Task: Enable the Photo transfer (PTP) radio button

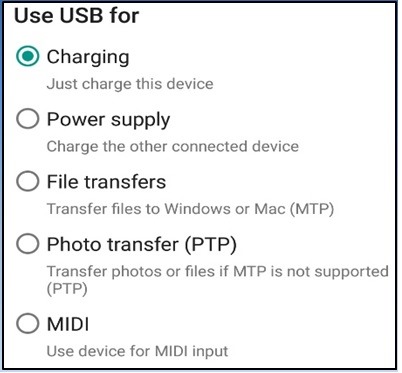Action: click(28, 244)
